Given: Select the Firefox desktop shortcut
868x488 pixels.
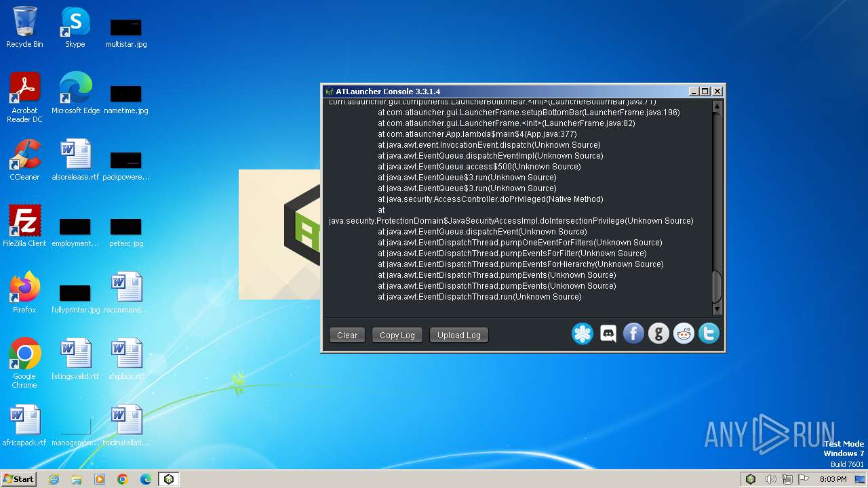Looking at the screenshot, I should coord(24,293).
